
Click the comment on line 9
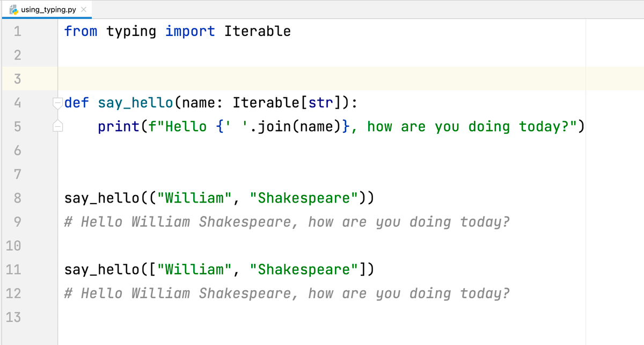pos(287,222)
